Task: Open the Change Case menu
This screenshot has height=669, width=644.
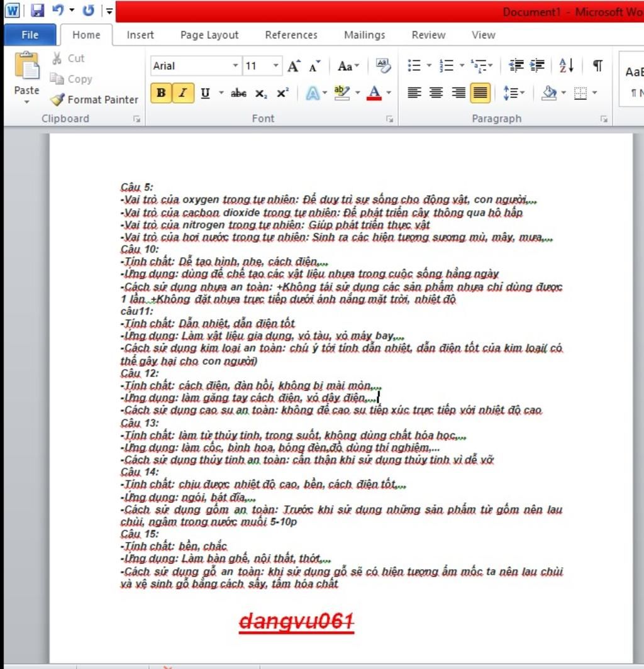Action: coord(348,66)
